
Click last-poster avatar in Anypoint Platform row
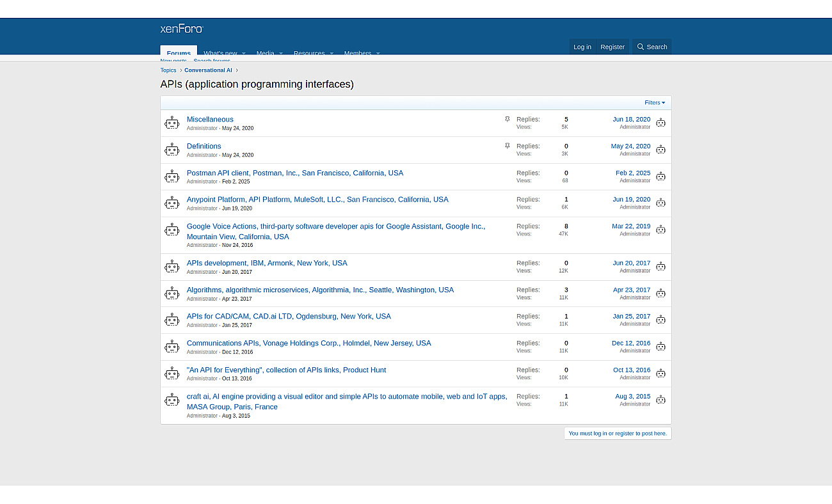(x=660, y=203)
